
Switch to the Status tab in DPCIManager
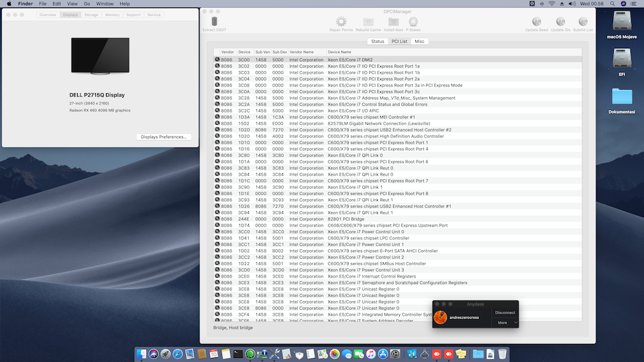378,42
